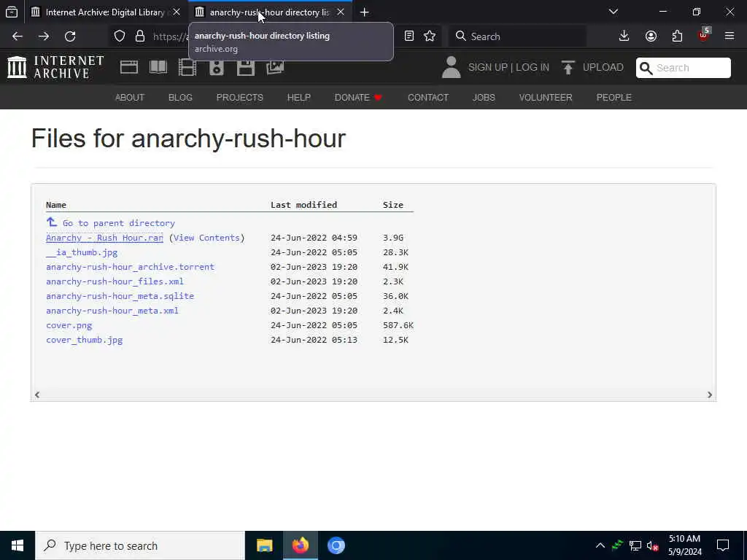Open the Texts book icon

(158, 67)
